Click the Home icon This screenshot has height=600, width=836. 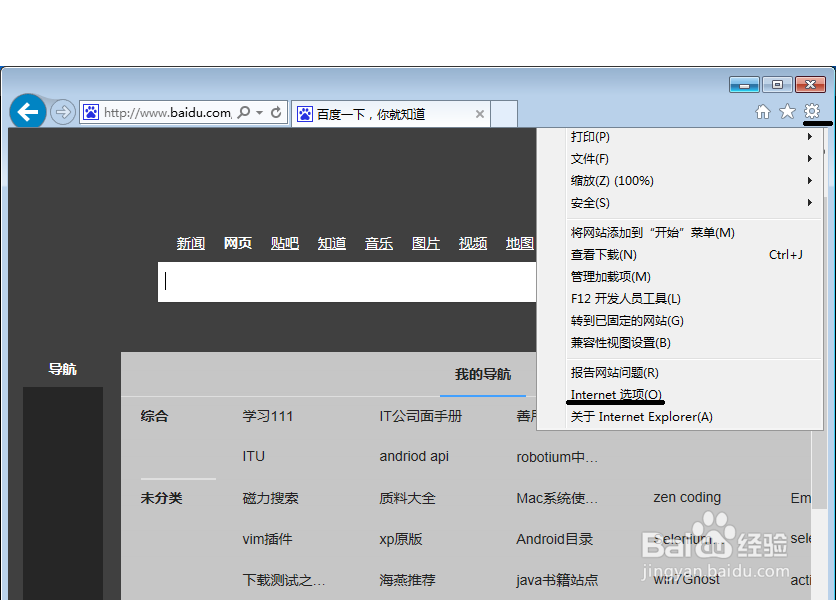point(763,111)
